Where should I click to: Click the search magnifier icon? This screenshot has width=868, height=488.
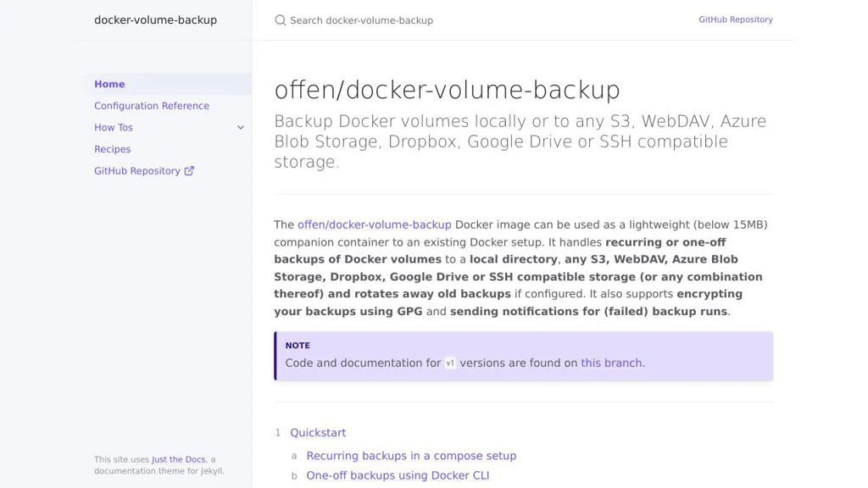click(x=281, y=20)
